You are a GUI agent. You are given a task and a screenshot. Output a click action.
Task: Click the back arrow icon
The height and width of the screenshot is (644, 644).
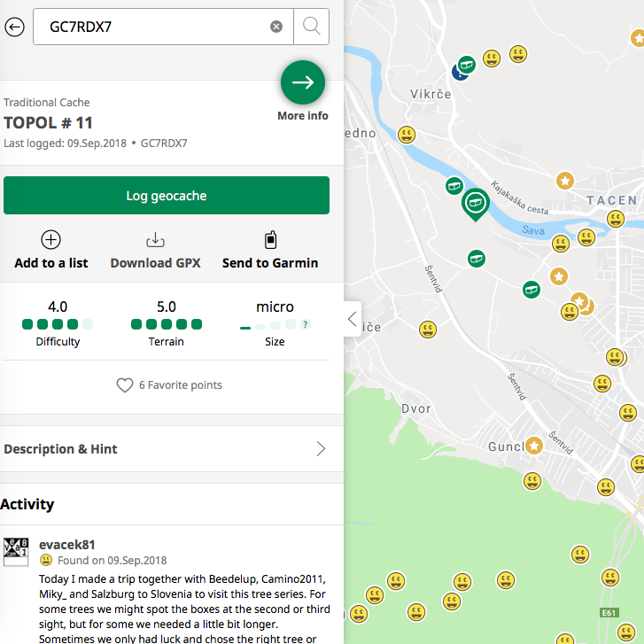(x=15, y=27)
